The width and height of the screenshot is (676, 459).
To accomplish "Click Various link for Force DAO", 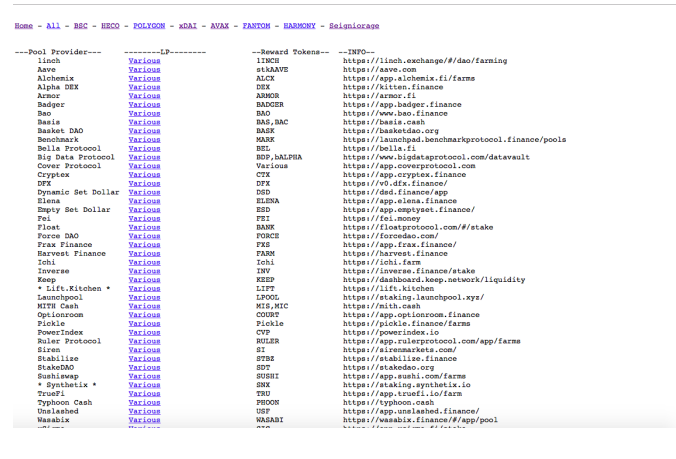I will (144, 236).
